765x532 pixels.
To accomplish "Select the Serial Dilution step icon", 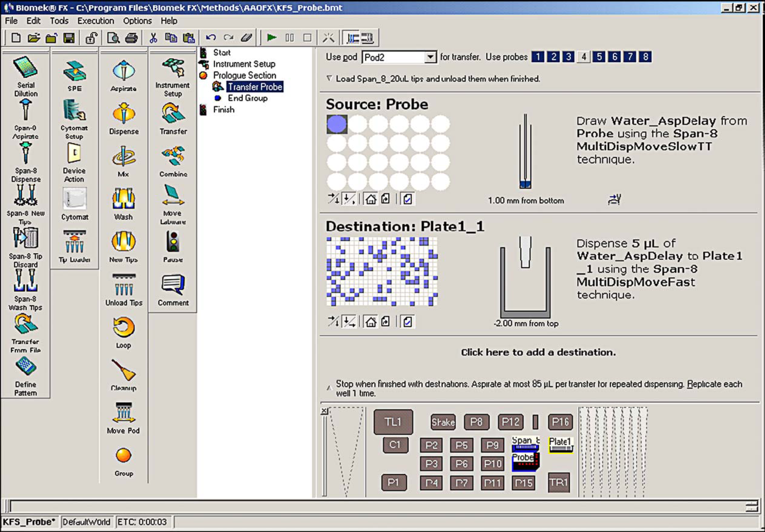I will [25, 76].
